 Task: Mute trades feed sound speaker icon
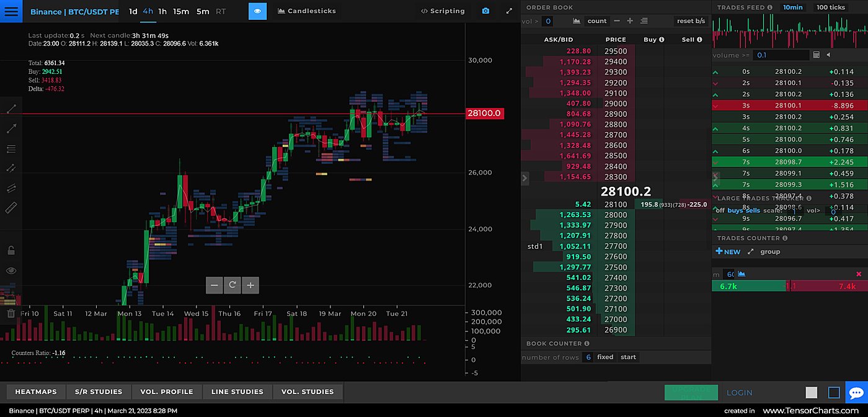[x=829, y=55]
